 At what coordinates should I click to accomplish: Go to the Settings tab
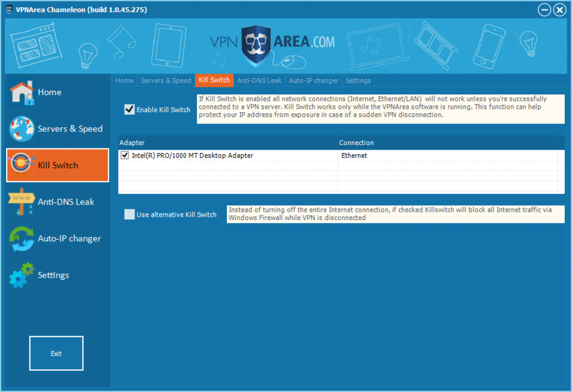pyautogui.click(x=358, y=80)
